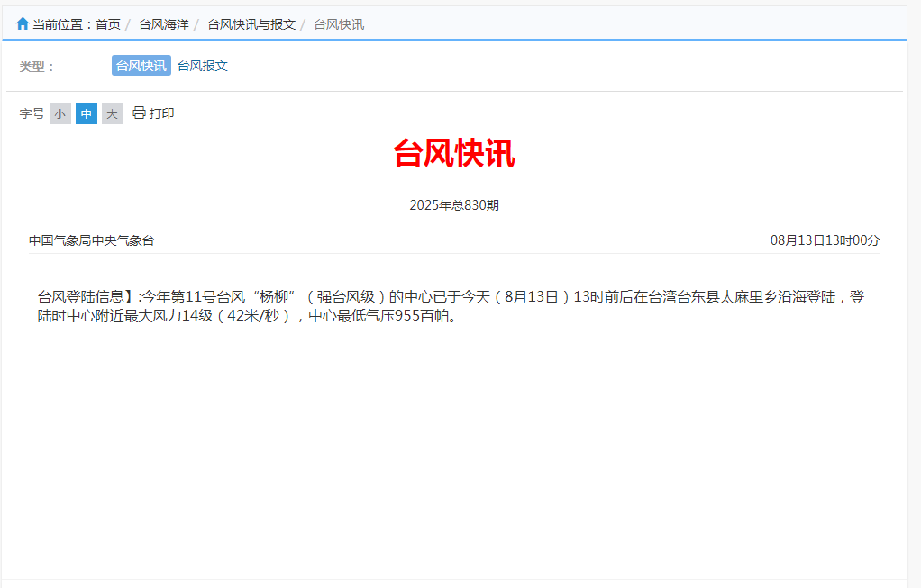The width and height of the screenshot is (921, 588).
Task: Switch to the 台风报文 type tab
Action: [x=203, y=66]
